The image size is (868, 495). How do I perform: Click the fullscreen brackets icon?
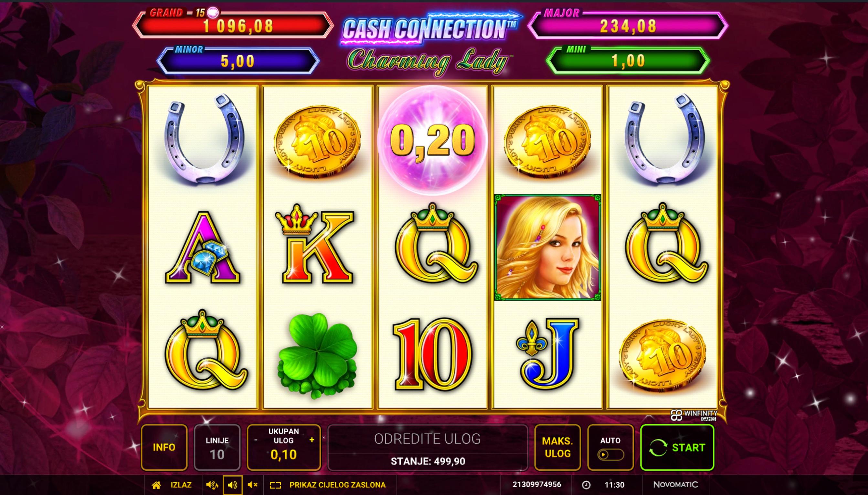coord(275,485)
